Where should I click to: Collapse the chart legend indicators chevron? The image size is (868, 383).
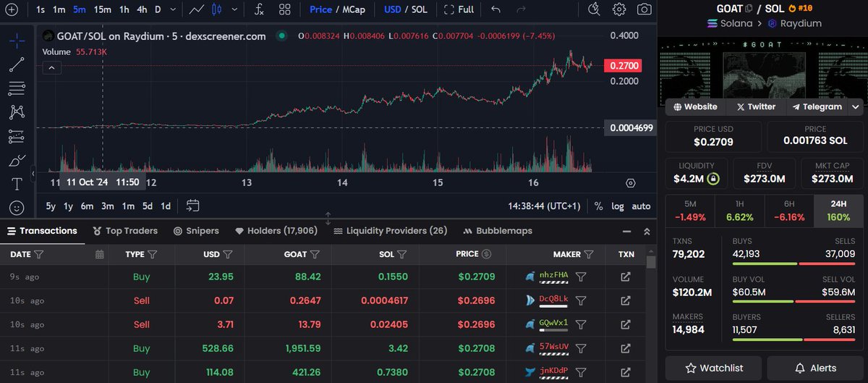(x=52, y=68)
